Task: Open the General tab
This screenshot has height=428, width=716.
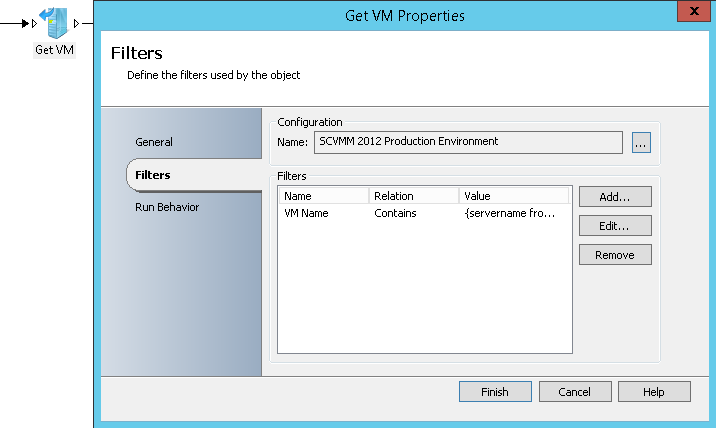Action: coord(154,142)
